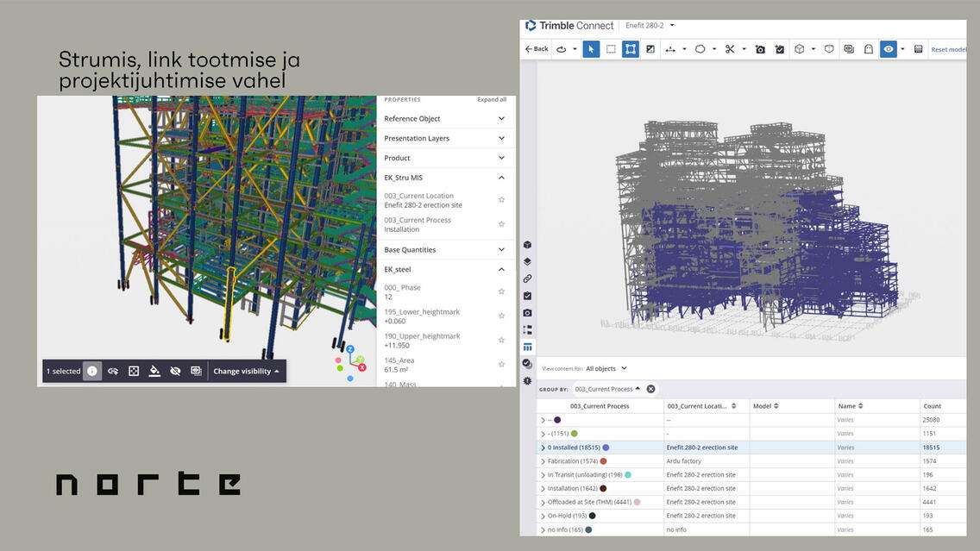The width and height of the screenshot is (980, 551).
Task: Star the 003_Current Process property
Action: pos(501,224)
